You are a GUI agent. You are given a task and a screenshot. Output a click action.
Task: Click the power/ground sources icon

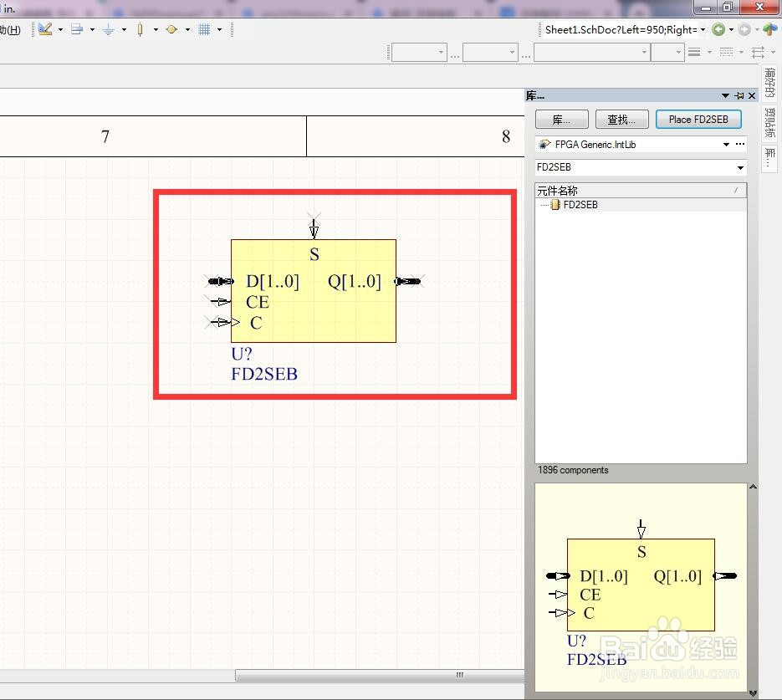pos(108,30)
